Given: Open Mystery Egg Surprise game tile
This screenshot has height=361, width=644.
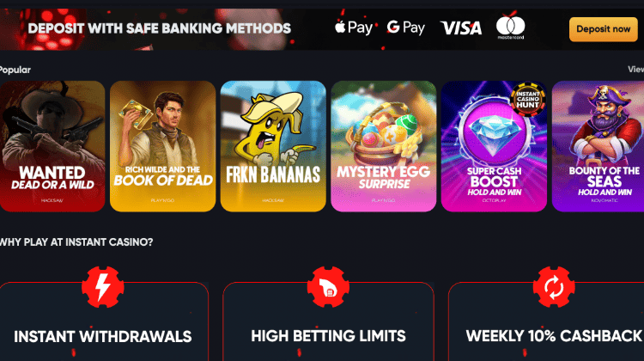Looking at the screenshot, I should coord(383,146).
